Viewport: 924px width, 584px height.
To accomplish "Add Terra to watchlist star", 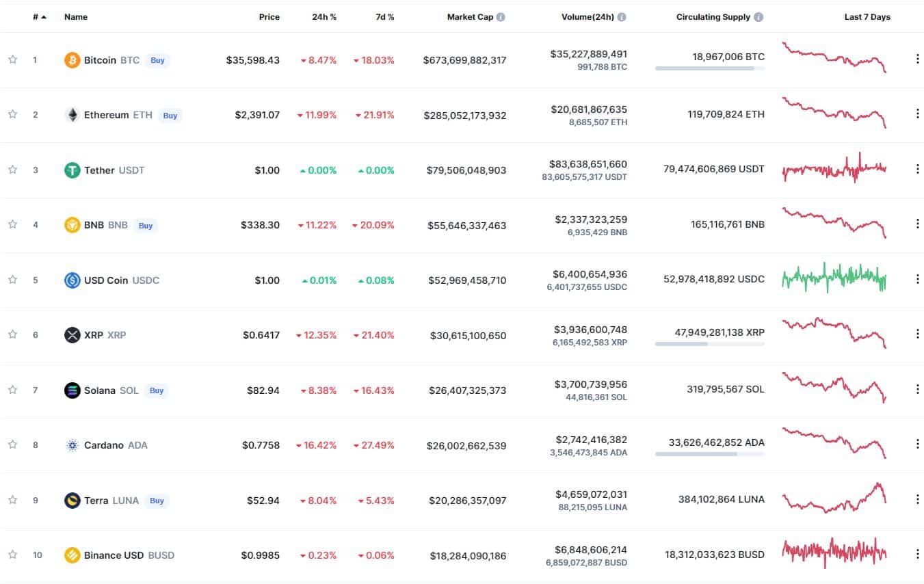I will (12, 500).
